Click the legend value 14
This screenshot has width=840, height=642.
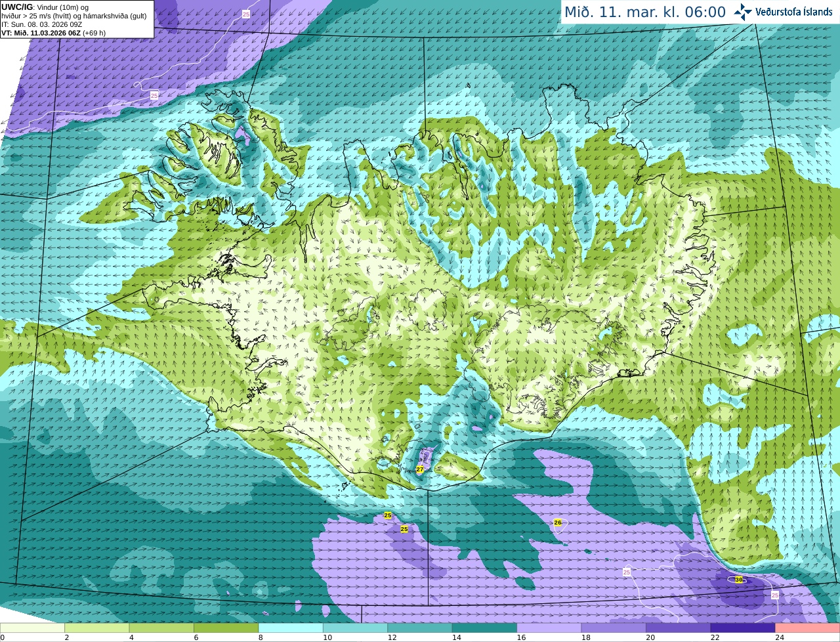tap(457, 637)
